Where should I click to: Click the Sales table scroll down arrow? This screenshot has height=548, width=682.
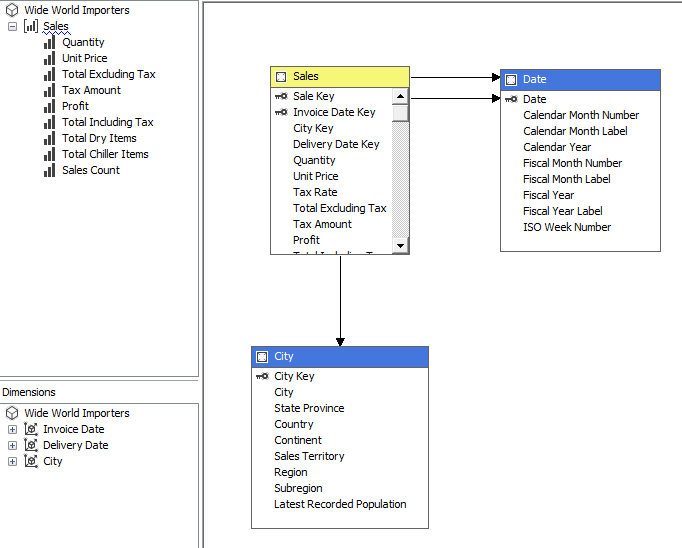click(x=400, y=245)
